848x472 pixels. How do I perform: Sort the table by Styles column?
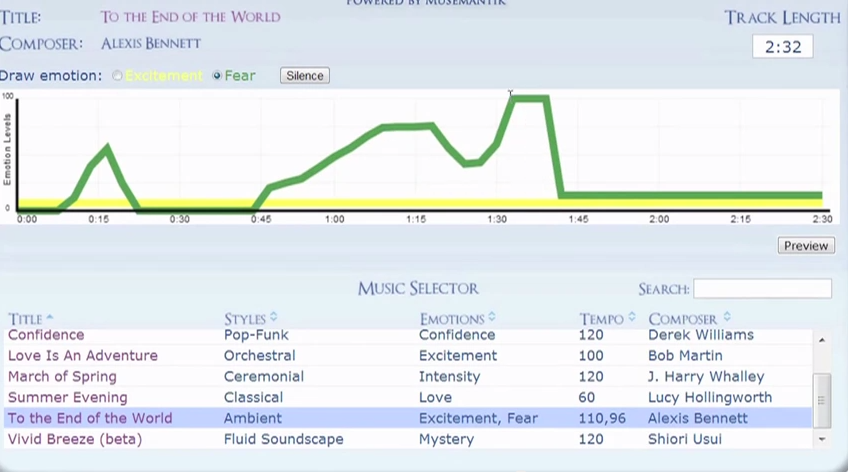(x=250, y=319)
